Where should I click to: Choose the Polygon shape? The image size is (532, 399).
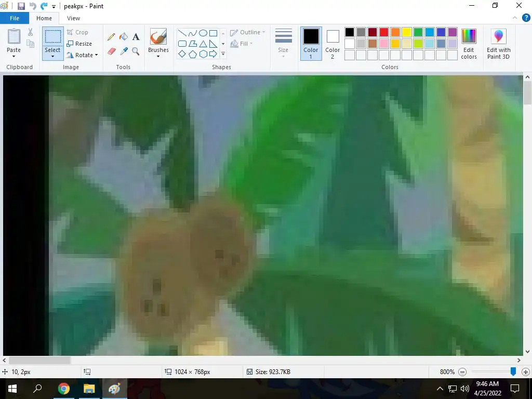click(x=192, y=44)
